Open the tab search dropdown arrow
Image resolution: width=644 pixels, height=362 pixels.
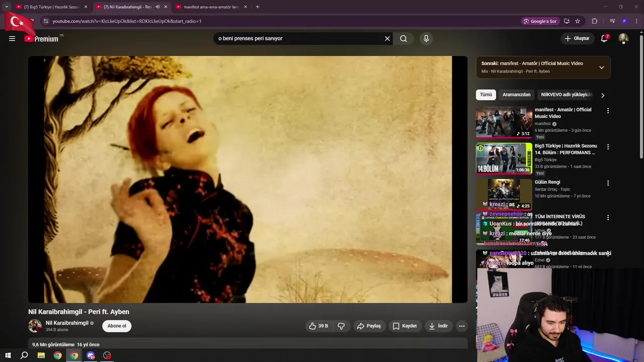7,7
